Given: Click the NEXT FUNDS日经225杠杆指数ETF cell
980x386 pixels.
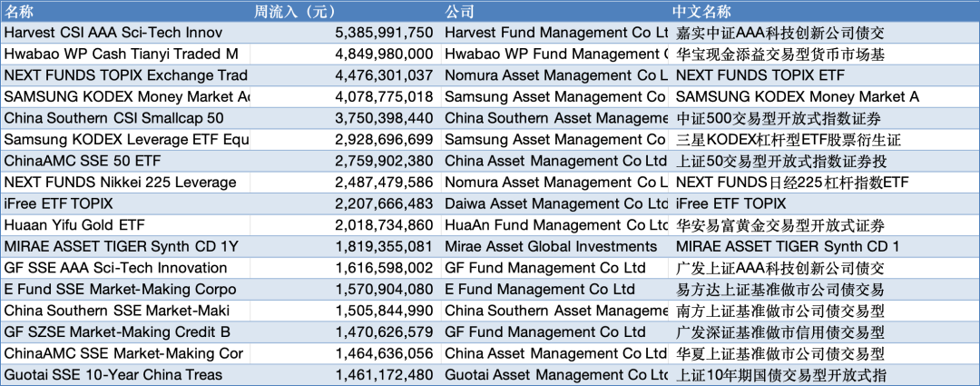Looking at the screenshot, I should [824, 183].
